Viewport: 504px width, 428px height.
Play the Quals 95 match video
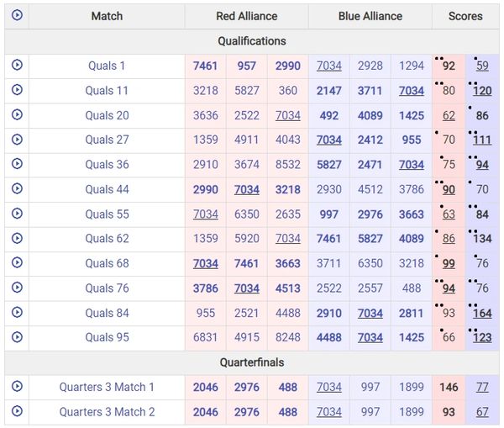click(17, 338)
